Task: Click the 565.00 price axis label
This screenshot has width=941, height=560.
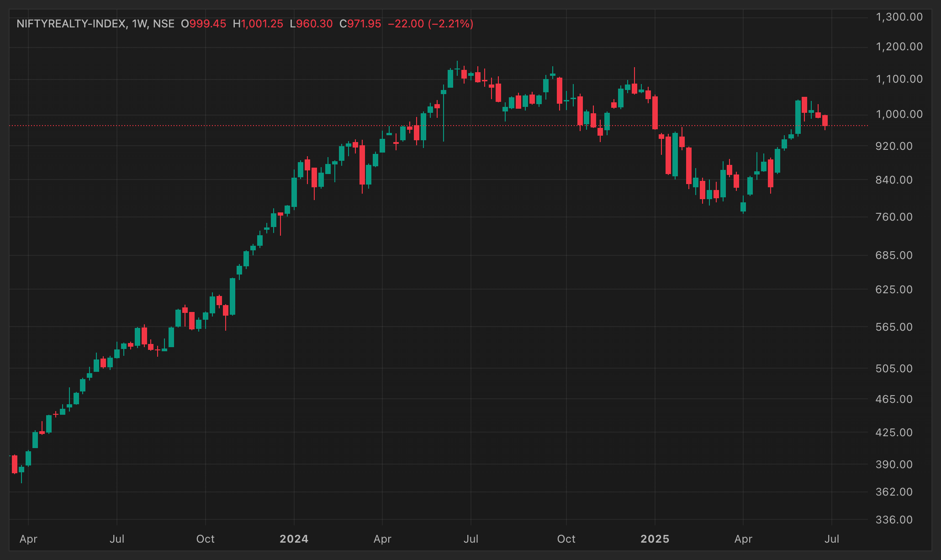Action: [894, 327]
